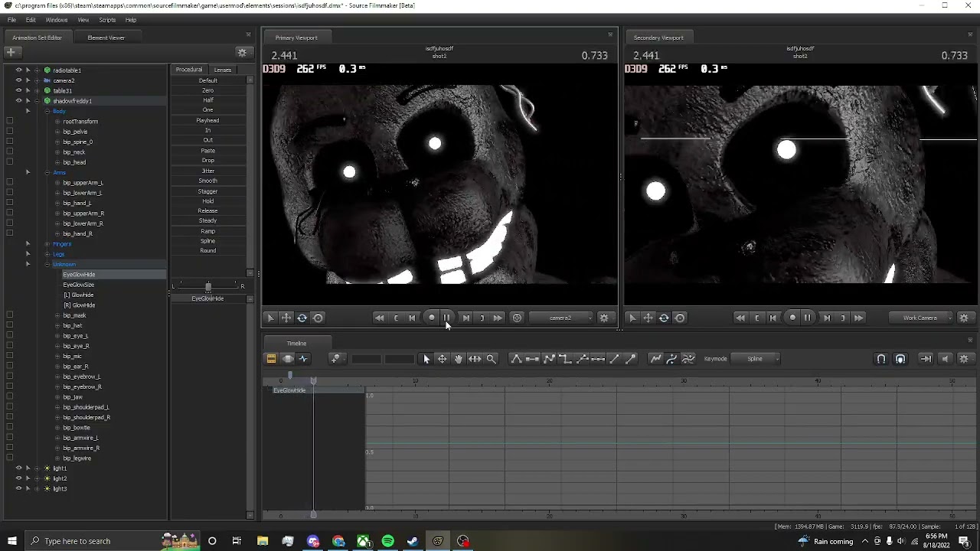This screenshot has width=980, height=551.
Task: Click the timeline playhead marker
Action: 313,380
